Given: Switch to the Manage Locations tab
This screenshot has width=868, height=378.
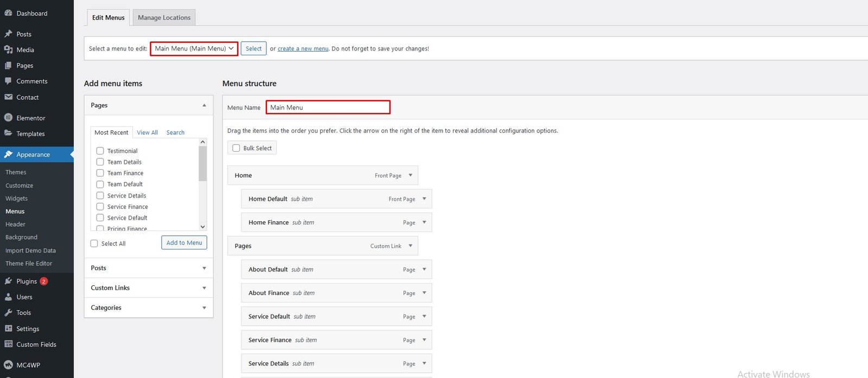Looking at the screenshot, I should pos(164,17).
